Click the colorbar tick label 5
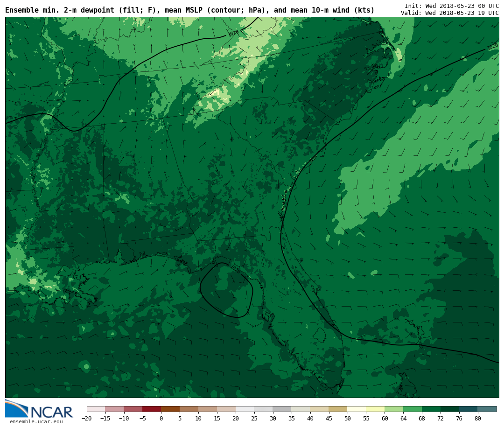 180,418
